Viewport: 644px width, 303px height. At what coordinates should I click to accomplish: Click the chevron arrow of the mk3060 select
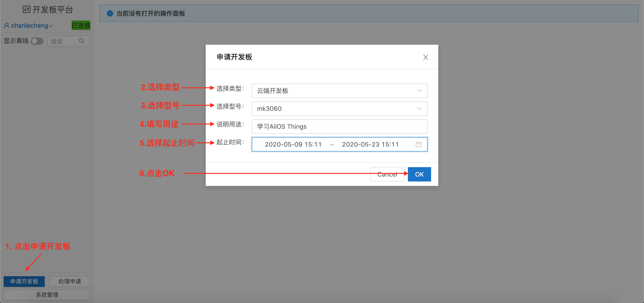tap(419, 109)
